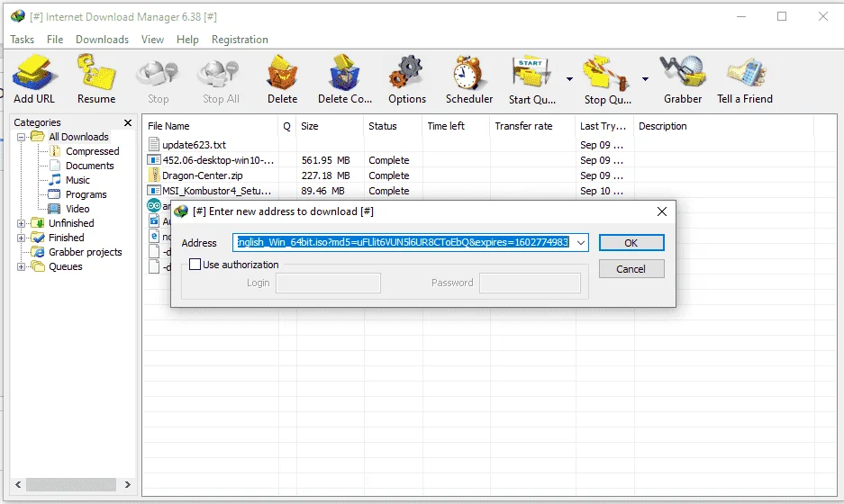Click the Categories horizontal scrollbar thumb

point(71,484)
